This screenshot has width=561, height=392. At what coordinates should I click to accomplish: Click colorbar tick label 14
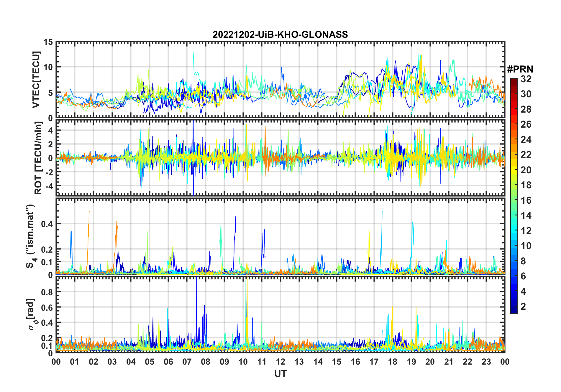(526, 215)
